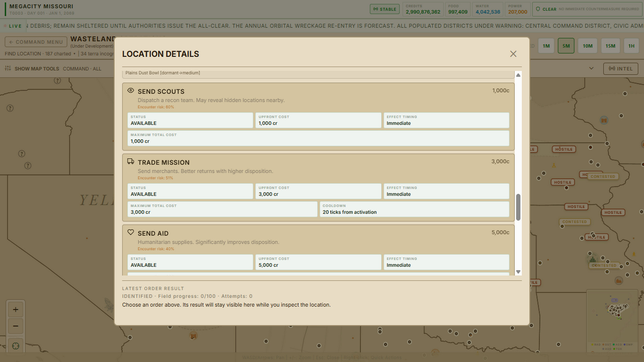
Task: Open the Command Menu
Action: coord(36,42)
